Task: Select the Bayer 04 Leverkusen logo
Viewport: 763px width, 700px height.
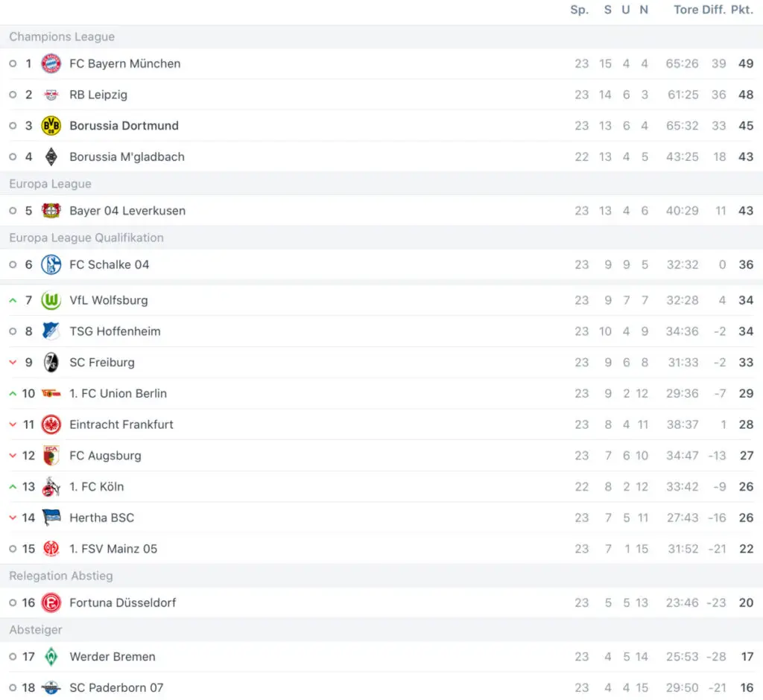Action: (x=51, y=211)
